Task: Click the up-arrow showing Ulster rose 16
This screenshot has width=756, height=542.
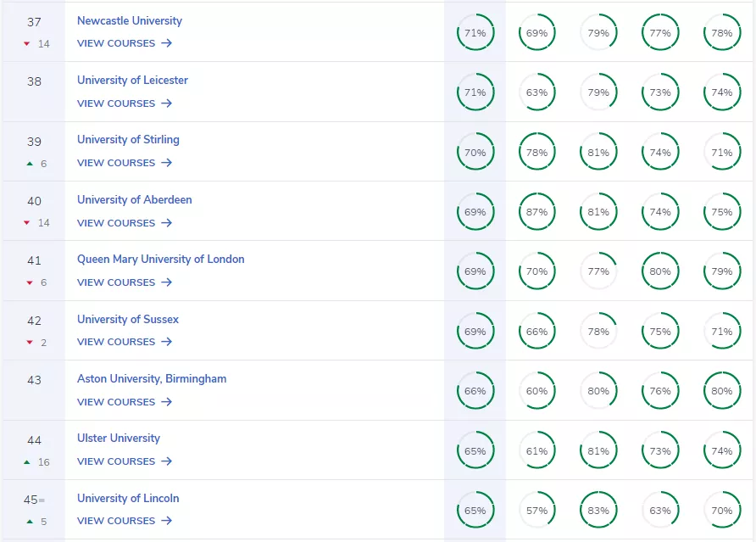Action: (x=27, y=461)
